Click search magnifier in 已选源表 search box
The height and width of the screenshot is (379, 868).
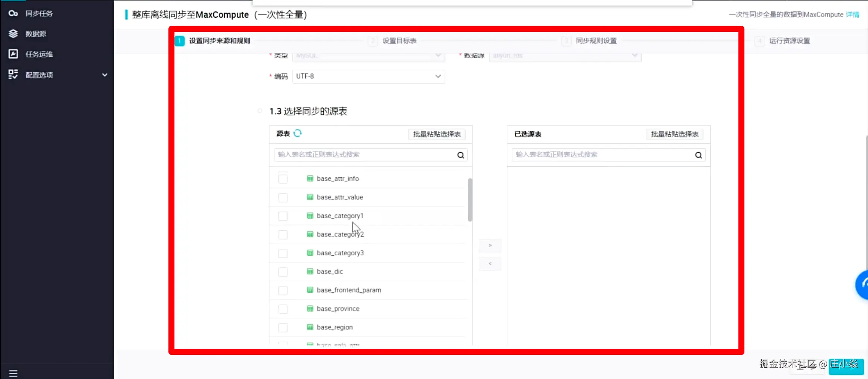click(699, 155)
